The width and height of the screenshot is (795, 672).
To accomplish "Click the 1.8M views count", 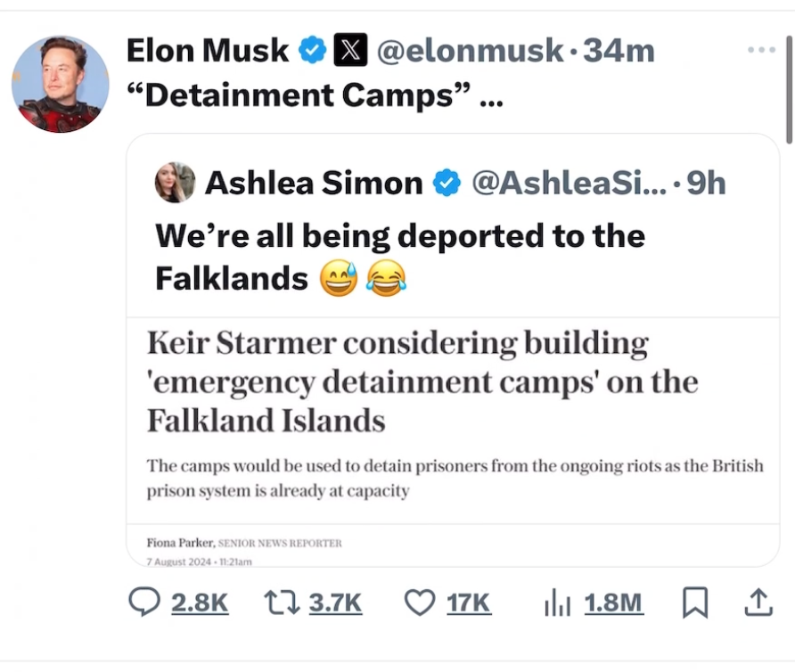I will point(611,603).
